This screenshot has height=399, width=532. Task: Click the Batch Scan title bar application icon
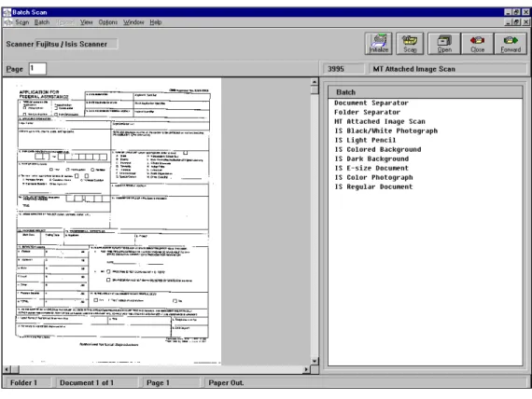point(7,12)
